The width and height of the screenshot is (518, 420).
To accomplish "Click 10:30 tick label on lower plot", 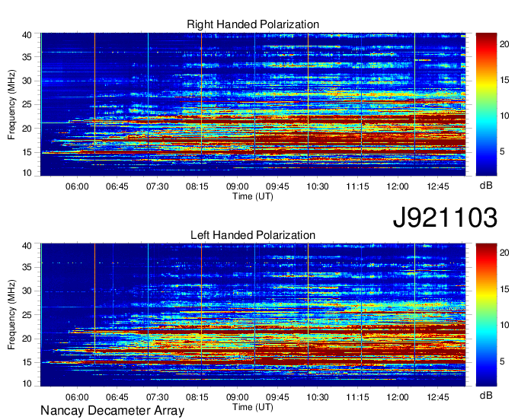I will 318,397.
